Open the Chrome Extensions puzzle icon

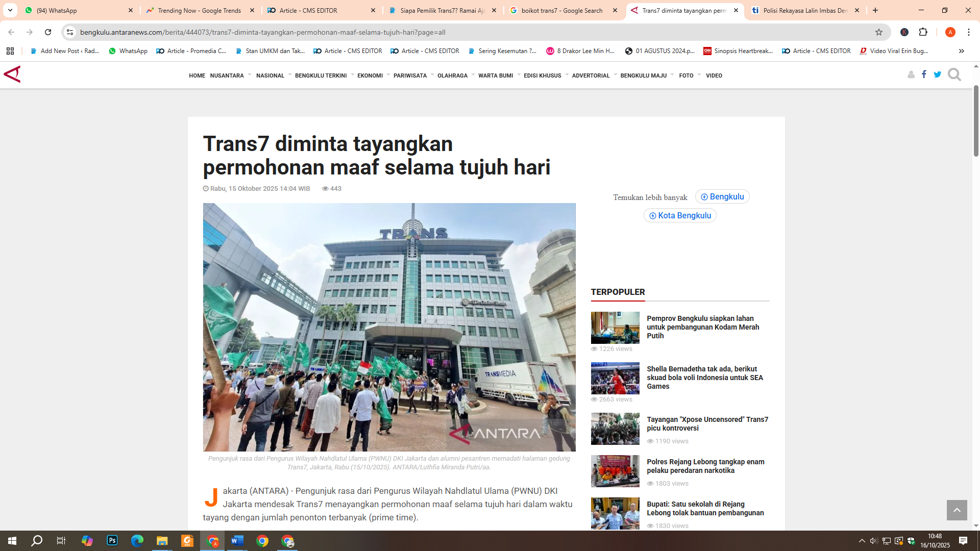(x=923, y=32)
